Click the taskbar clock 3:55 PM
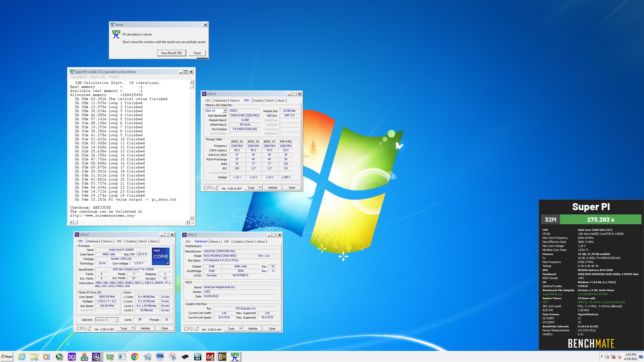Screen dimensions: 644x362 631,355
